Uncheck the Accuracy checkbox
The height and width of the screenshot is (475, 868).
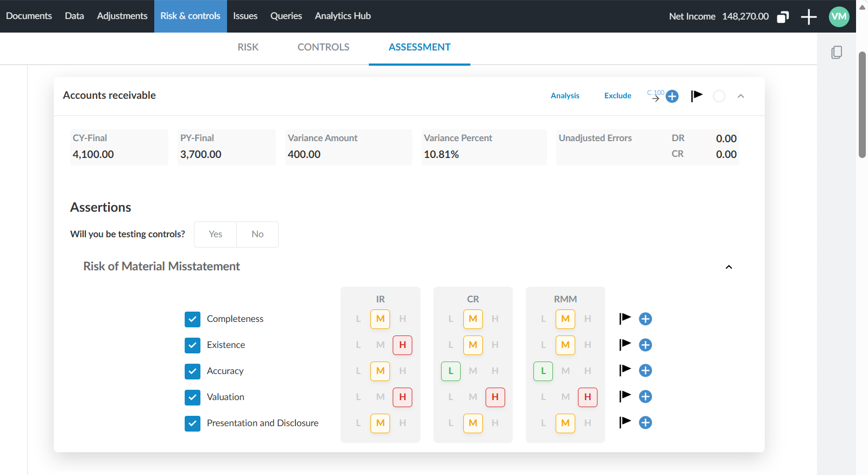pyautogui.click(x=192, y=371)
